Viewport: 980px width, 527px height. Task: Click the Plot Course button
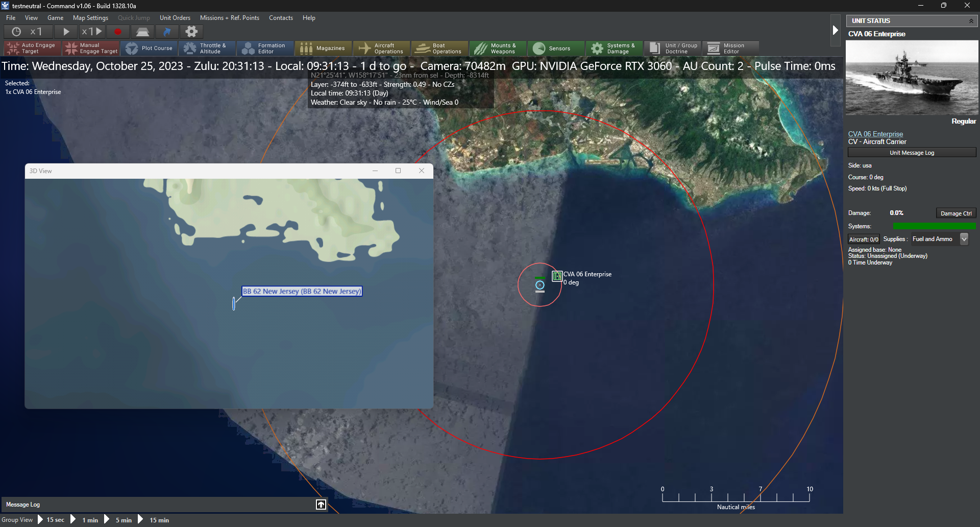[x=149, y=49]
